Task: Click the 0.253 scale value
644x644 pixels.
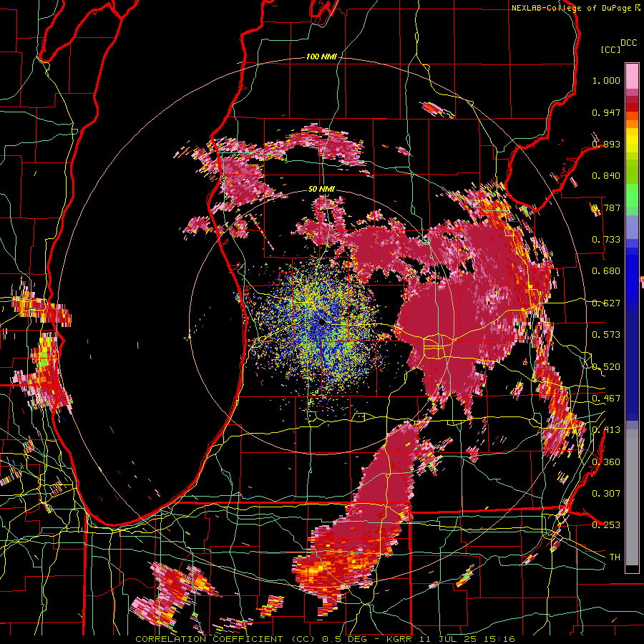Action: [606, 525]
